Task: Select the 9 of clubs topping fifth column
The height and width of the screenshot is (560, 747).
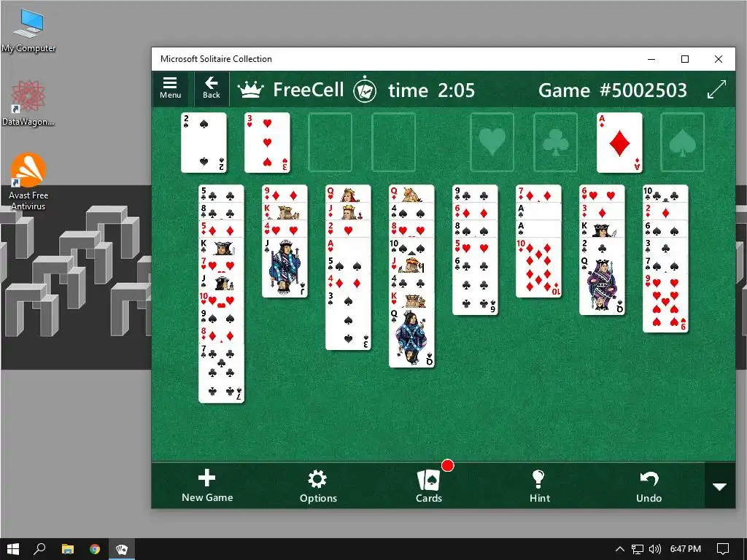Action: point(475,194)
